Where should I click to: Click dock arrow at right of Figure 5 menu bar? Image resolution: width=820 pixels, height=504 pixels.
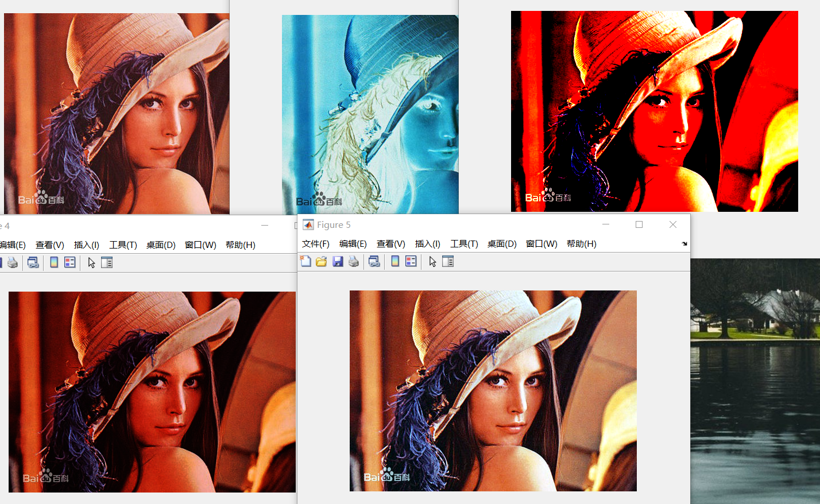click(684, 244)
